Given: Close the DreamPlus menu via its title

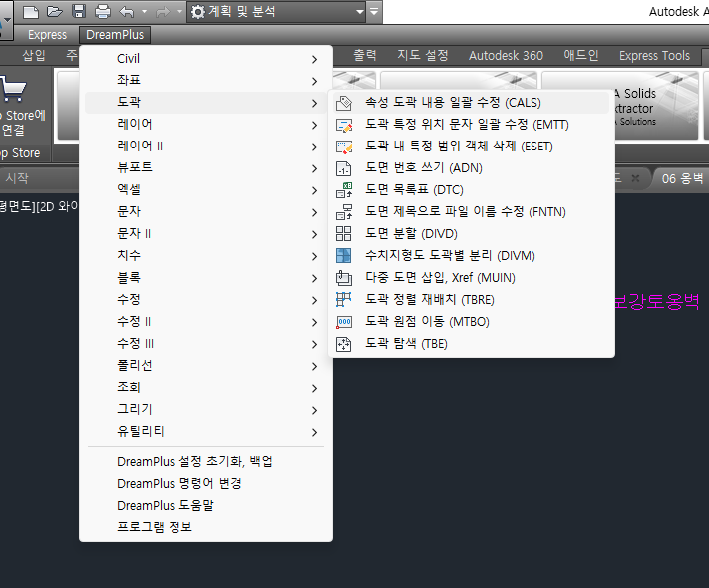Looking at the screenshot, I should tap(115, 35).
